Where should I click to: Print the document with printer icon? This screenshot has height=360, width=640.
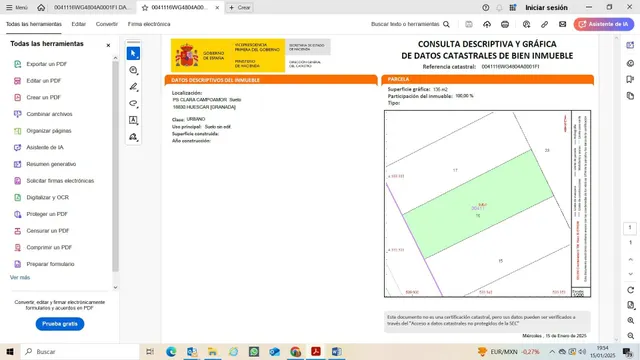(x=505, y=24)
